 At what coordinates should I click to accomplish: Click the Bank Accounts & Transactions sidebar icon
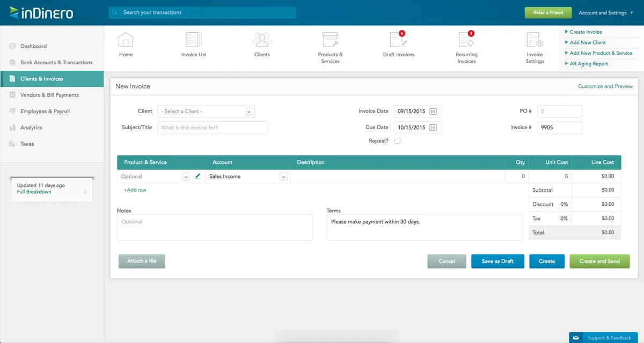(12, 62)
